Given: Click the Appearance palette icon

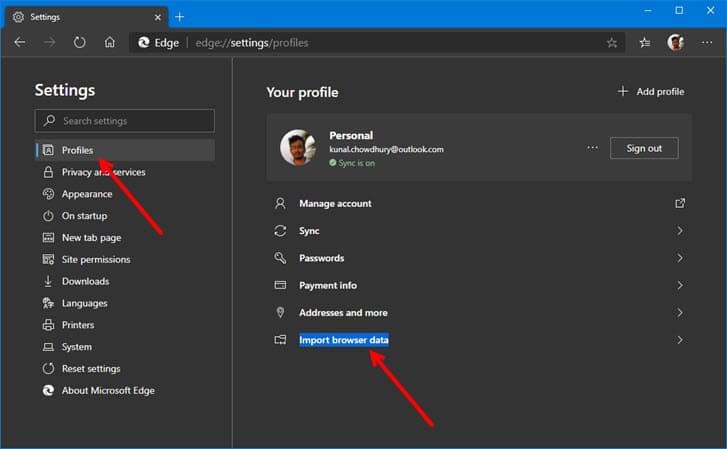Looking at the screenshot, I should [x=48, y=194].
